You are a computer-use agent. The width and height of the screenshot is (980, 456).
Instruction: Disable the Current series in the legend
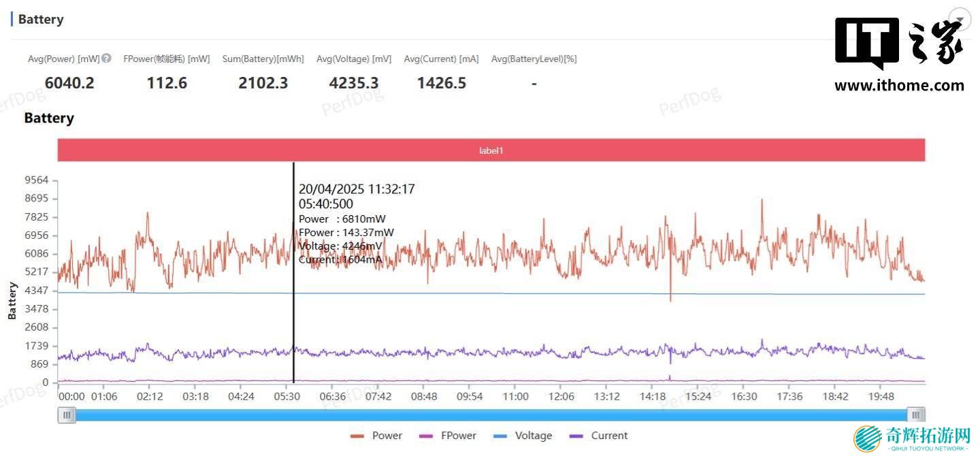click(x=599, y=436)
